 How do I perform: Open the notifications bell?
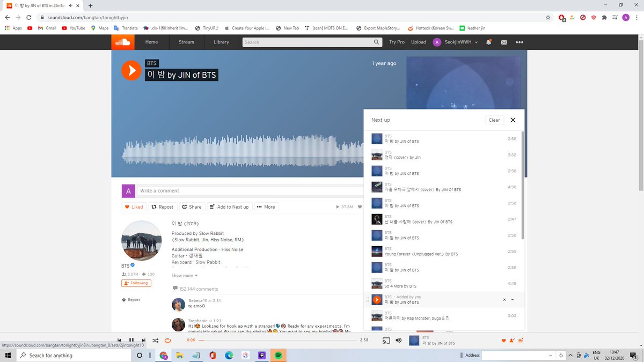coord(488,42)
